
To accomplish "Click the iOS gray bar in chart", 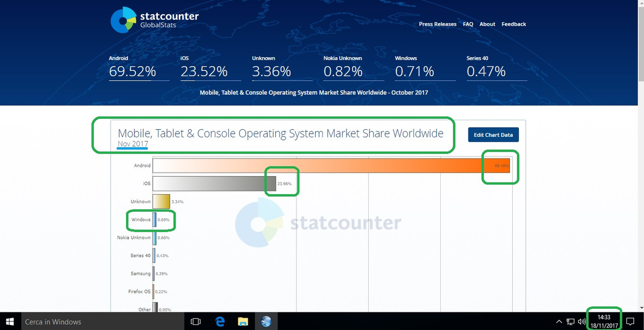I will click(214, 184).
